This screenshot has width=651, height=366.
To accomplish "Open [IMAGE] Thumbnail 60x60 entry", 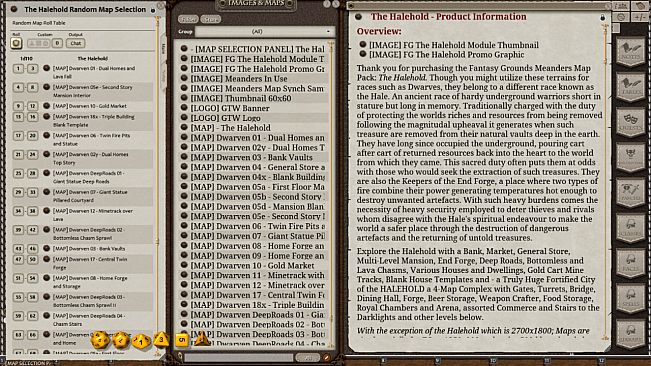I will 253,98.
